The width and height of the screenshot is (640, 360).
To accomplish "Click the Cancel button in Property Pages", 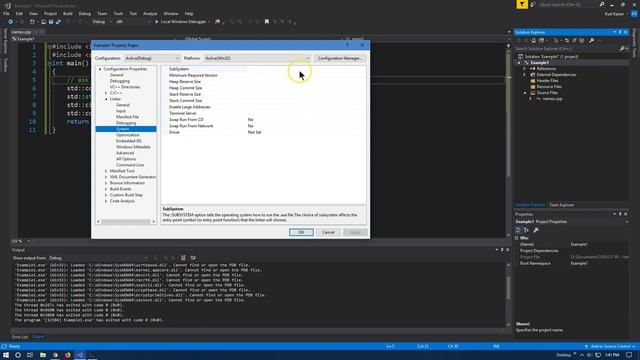I will (x=328, y=232).
